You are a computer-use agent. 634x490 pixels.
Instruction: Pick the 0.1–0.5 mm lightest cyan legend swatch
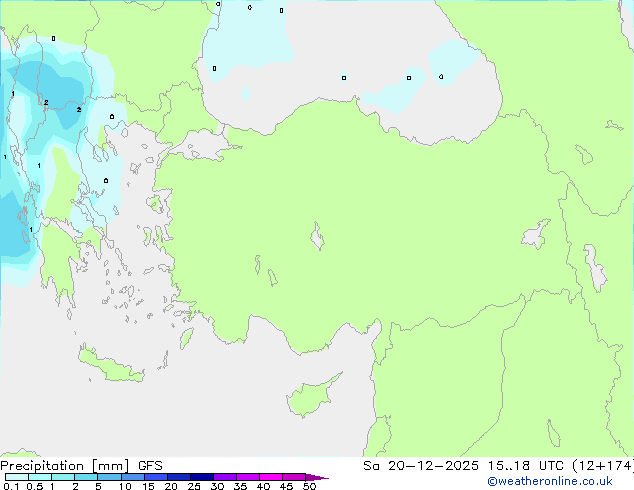pyautogui.click(x=17, y=477)
